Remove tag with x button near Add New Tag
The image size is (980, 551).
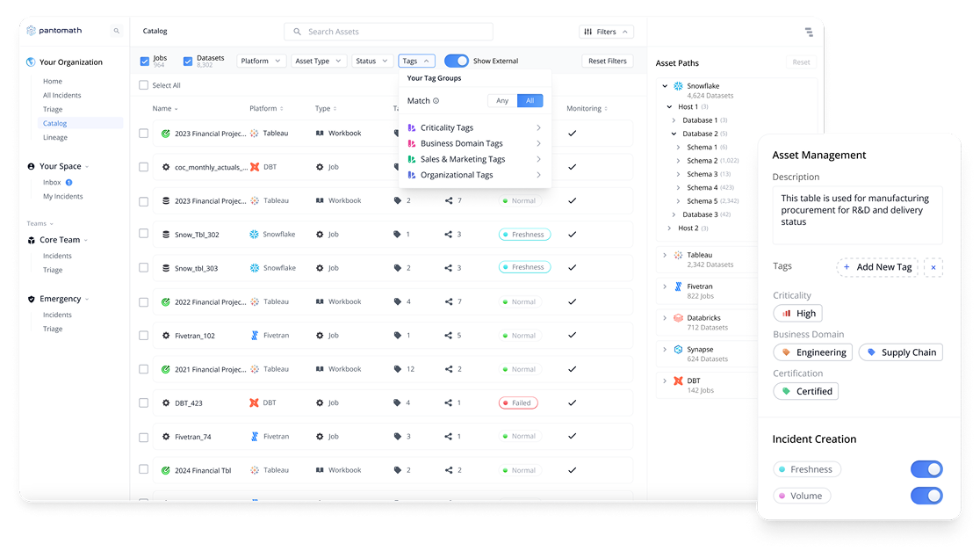click(933, 267)
